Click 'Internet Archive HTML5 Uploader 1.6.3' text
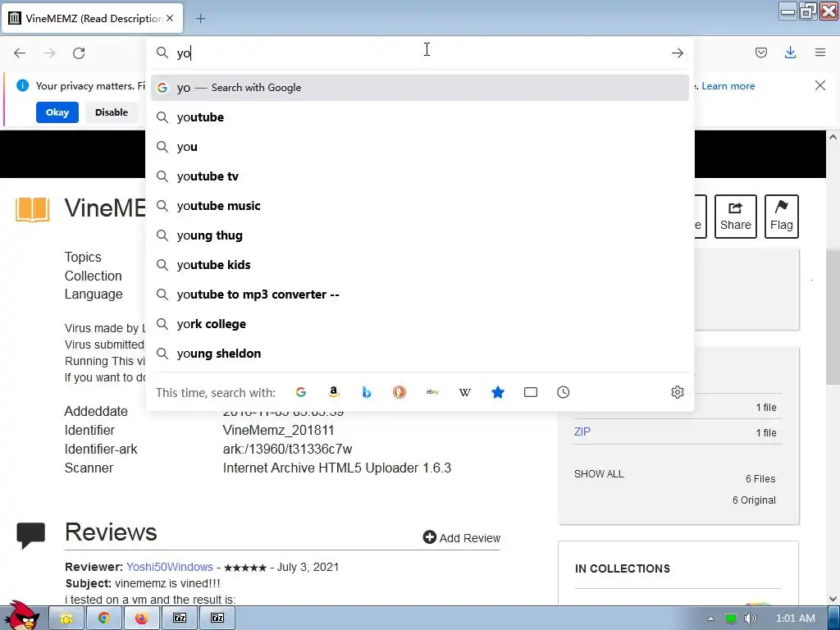Screen dimensions: 840x630 click(x=337, y=468)
